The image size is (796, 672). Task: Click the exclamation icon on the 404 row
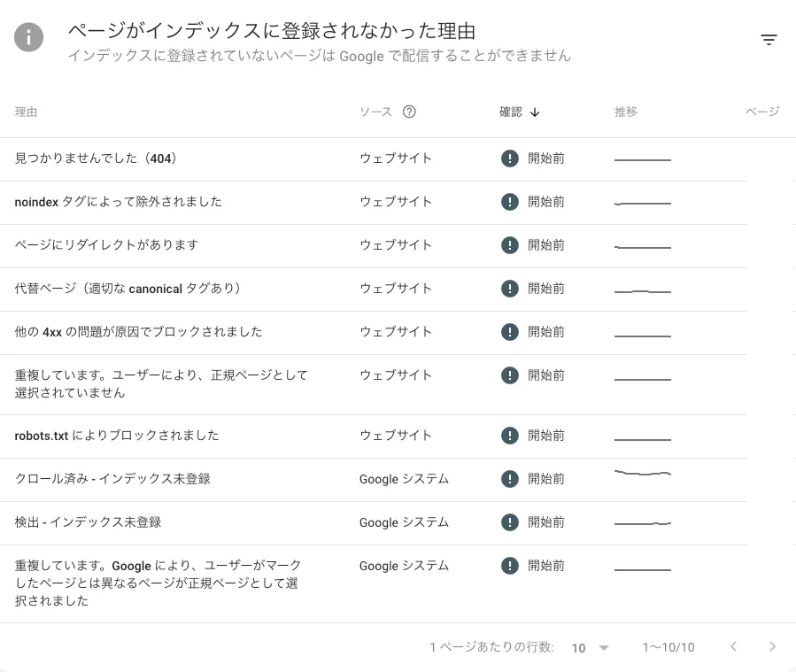[x=510, y=158]
